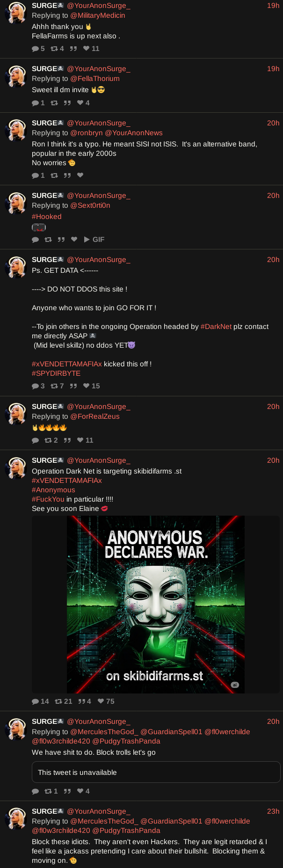Open the SURGE avatar on the top tweet

pyautogui.click(x=16, y=13)
